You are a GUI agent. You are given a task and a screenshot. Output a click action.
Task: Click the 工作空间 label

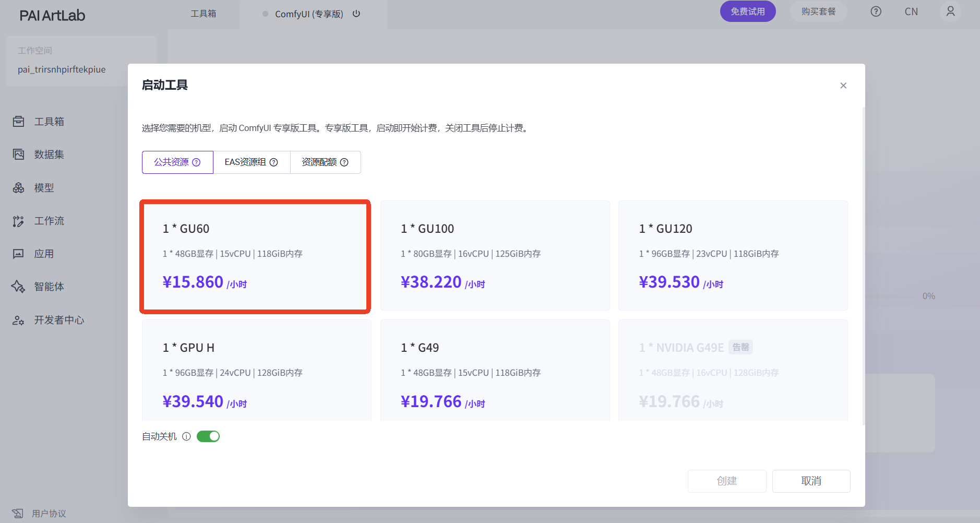tap(35, 51)
